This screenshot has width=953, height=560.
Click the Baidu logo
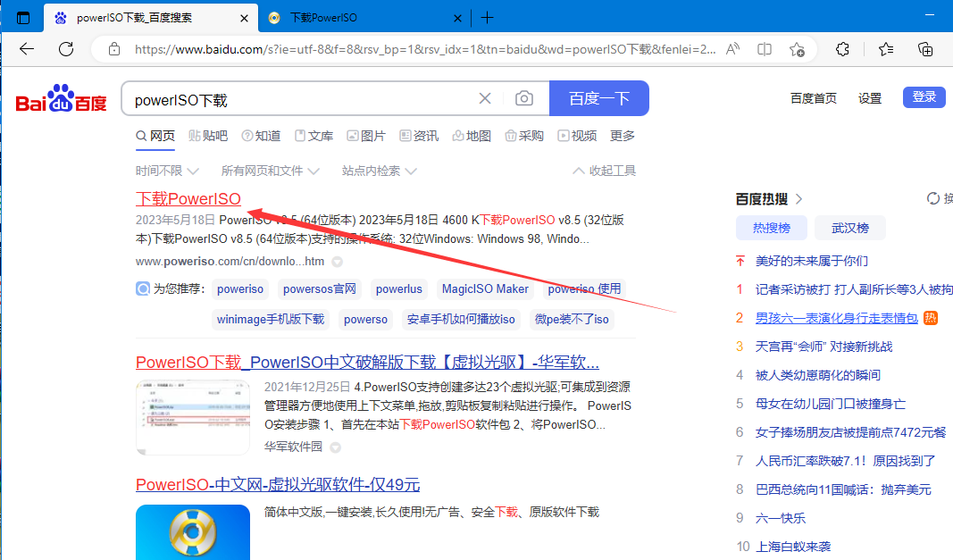(x=61, y=99)
